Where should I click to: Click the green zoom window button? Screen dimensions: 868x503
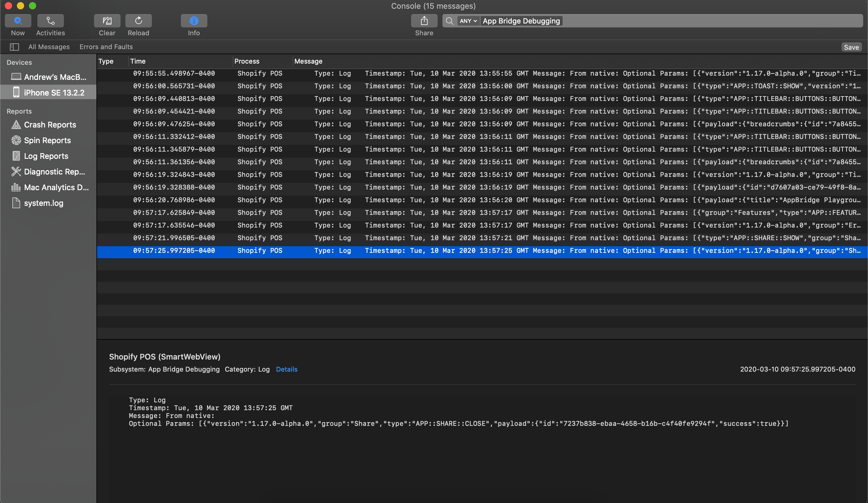point(32,6)
